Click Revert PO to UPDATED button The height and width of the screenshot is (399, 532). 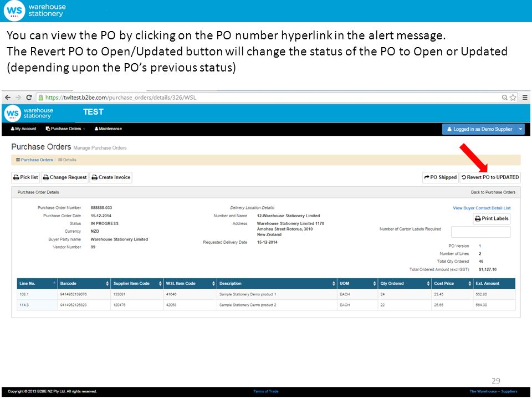coord(490,177)
